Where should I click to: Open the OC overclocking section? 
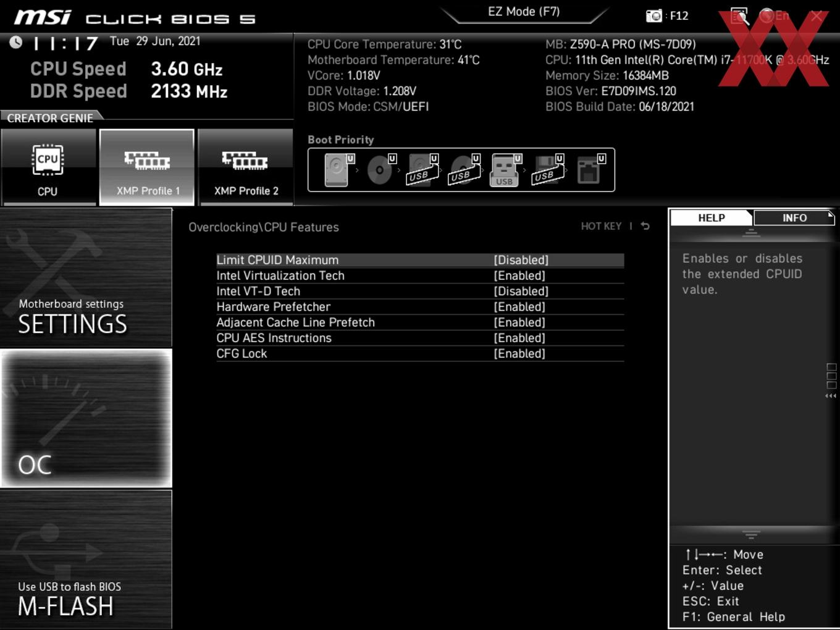pos(86,418)
